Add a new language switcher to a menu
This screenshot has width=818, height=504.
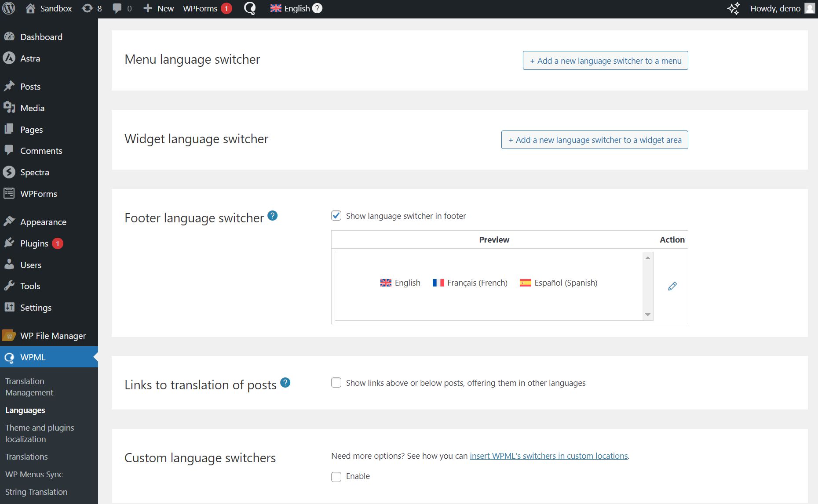(x=606, y=61)
